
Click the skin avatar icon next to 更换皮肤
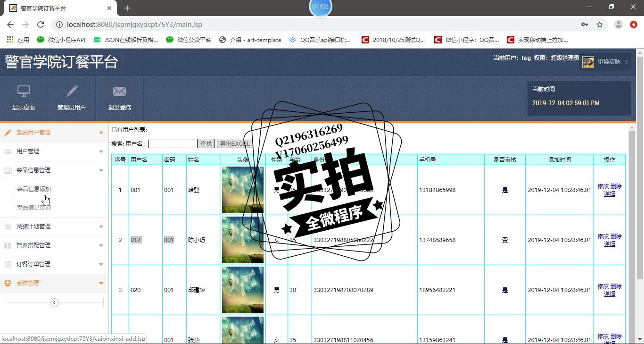tap(588, 62)
